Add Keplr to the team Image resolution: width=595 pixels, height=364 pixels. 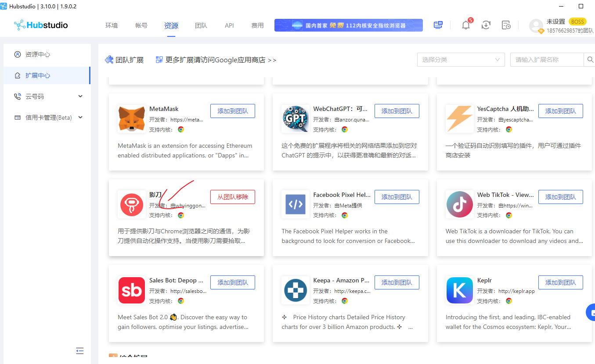click(x=561, y=282)
